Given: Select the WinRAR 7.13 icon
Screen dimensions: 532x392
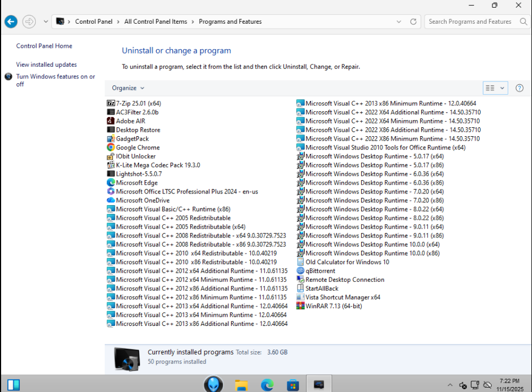Looking at the screenshot, I should pos(300,306).
